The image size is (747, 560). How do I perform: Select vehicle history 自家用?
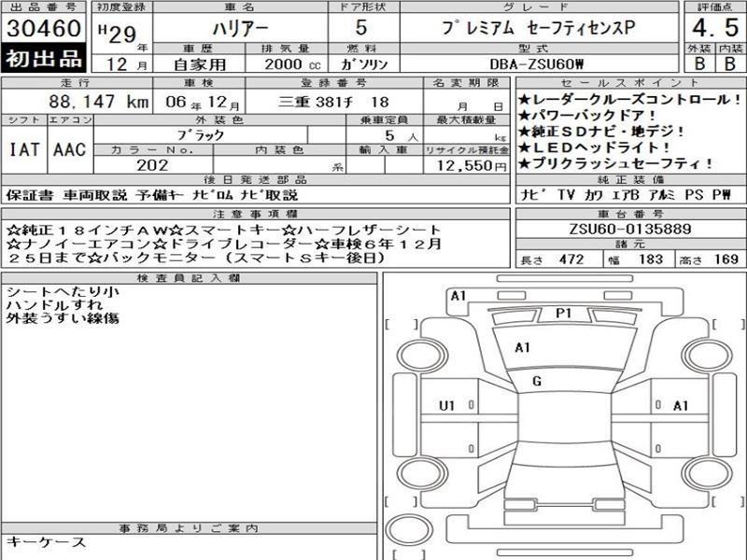[200, 64]
